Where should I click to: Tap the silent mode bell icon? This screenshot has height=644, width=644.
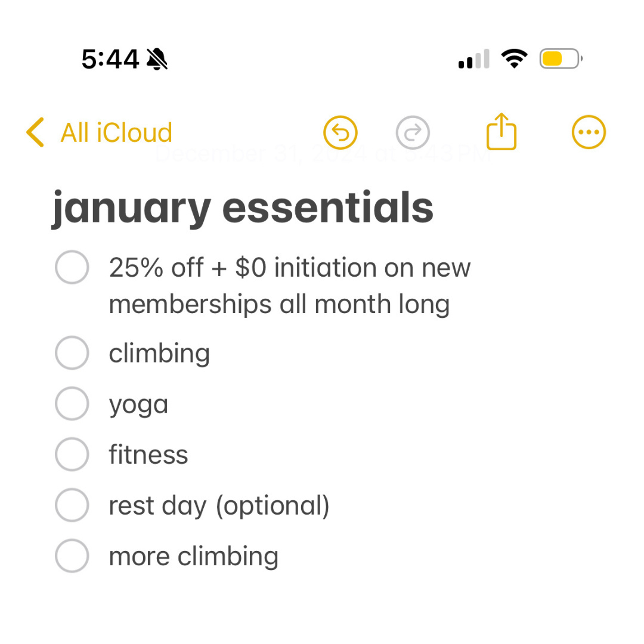tap(157, 59)
